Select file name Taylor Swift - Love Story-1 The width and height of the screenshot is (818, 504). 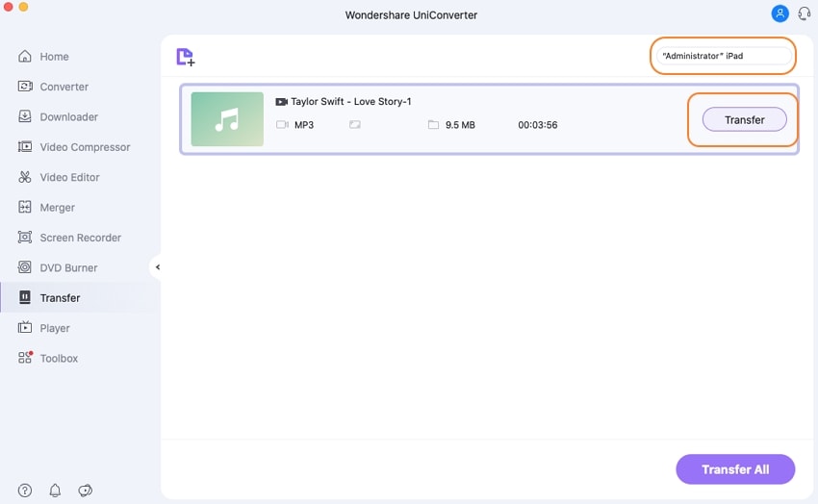(350, 102)
